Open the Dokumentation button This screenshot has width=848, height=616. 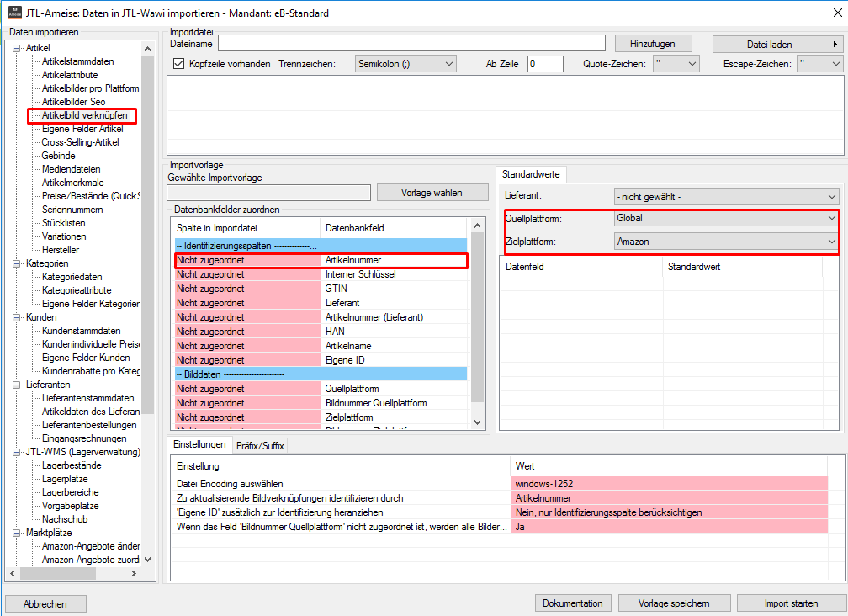[573, 603]
